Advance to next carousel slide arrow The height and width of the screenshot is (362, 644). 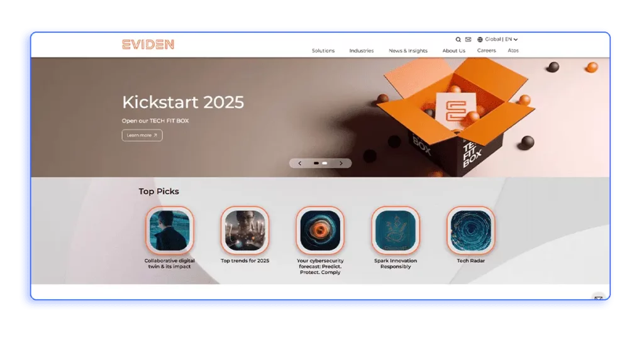[341, 163]
